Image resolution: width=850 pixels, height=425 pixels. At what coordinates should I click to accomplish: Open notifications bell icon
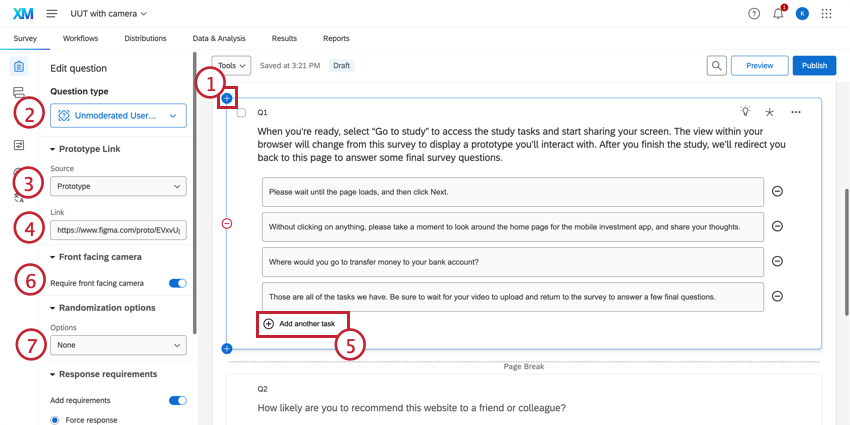pos(778,14)
